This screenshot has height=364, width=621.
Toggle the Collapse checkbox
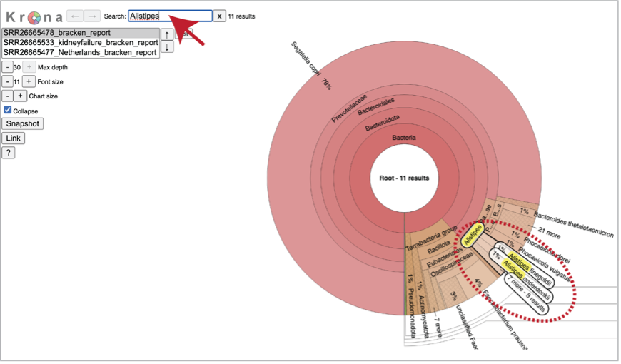point(8,110)
